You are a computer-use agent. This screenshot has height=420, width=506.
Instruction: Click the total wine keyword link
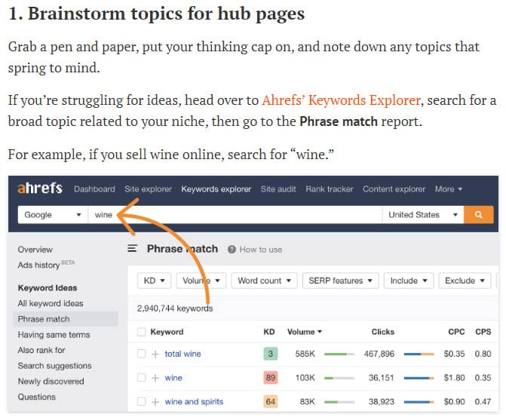pyautogui.click(x=182, y=354)
